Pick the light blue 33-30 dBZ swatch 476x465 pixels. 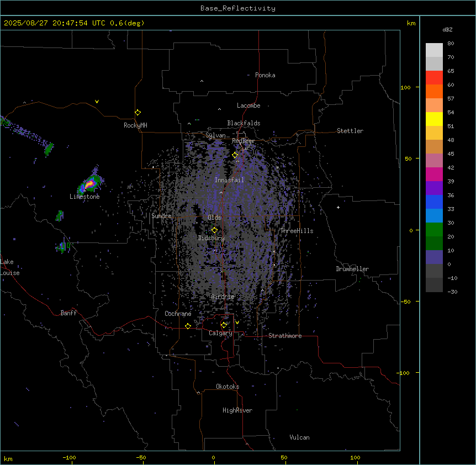[x=434, y=216]
